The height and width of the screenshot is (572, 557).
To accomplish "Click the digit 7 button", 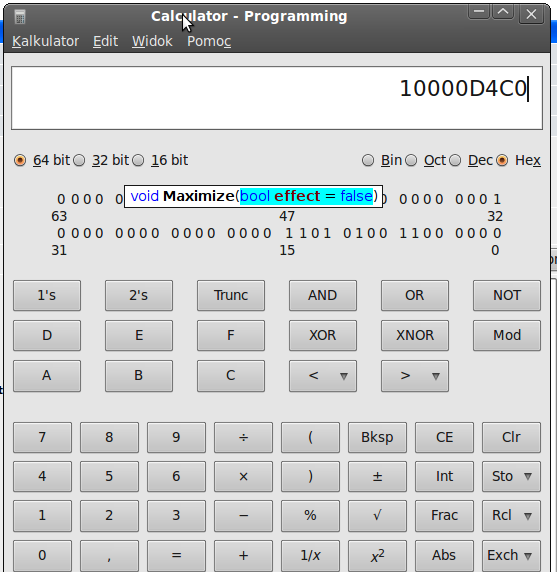I will click(42, 437).
